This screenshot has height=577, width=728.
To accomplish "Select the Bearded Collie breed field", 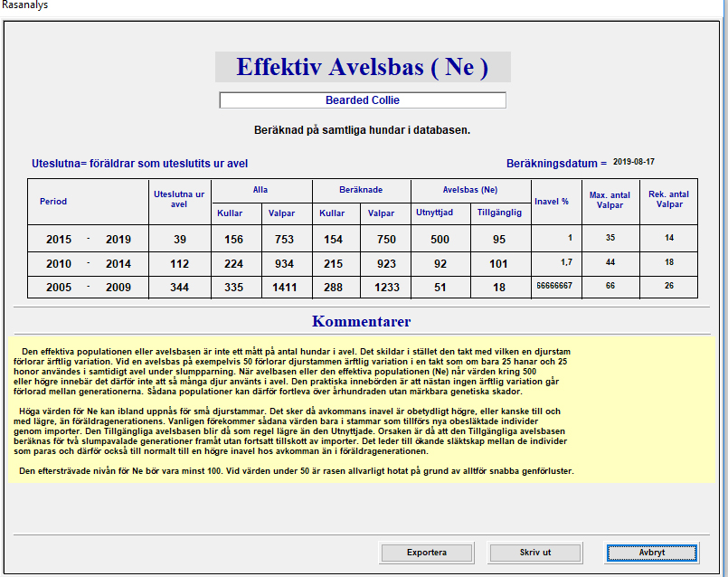I will point(363,100).
